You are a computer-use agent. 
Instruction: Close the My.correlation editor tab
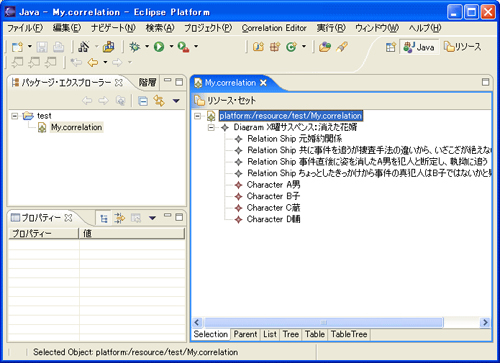click(263, 83)
